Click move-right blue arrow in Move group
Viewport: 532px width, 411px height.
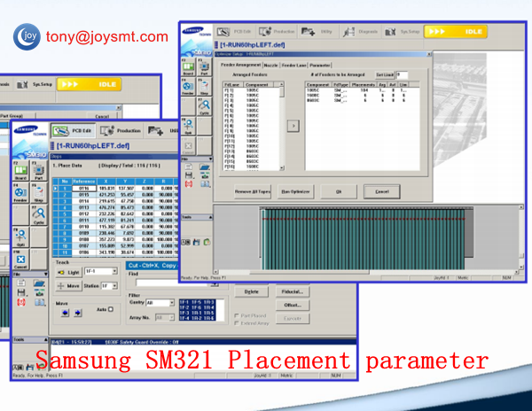pos(78,313)
